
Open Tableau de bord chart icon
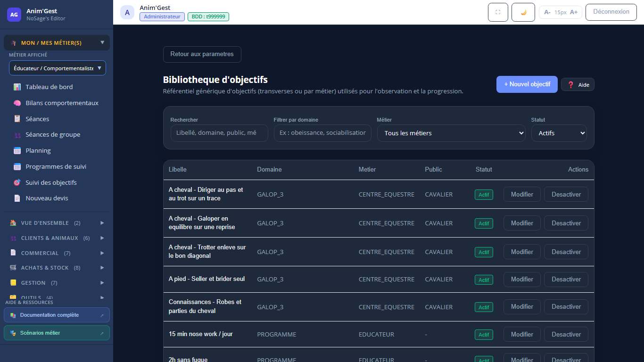point(17,87)
